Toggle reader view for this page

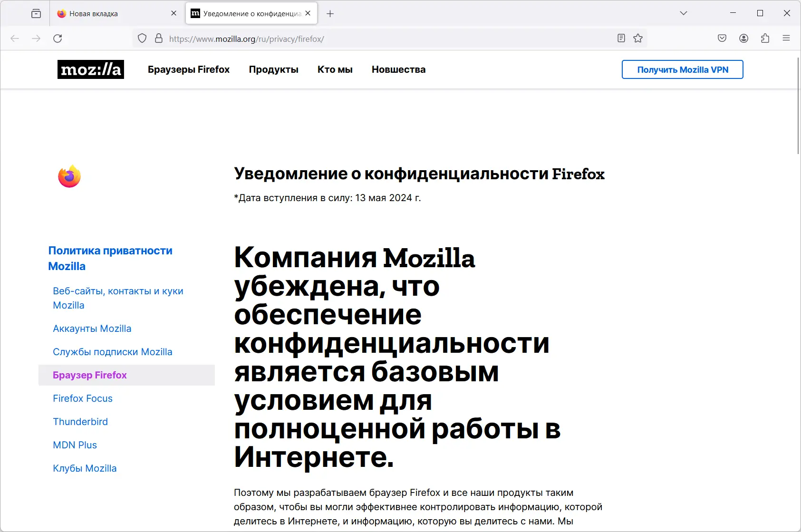pos(621,38)
